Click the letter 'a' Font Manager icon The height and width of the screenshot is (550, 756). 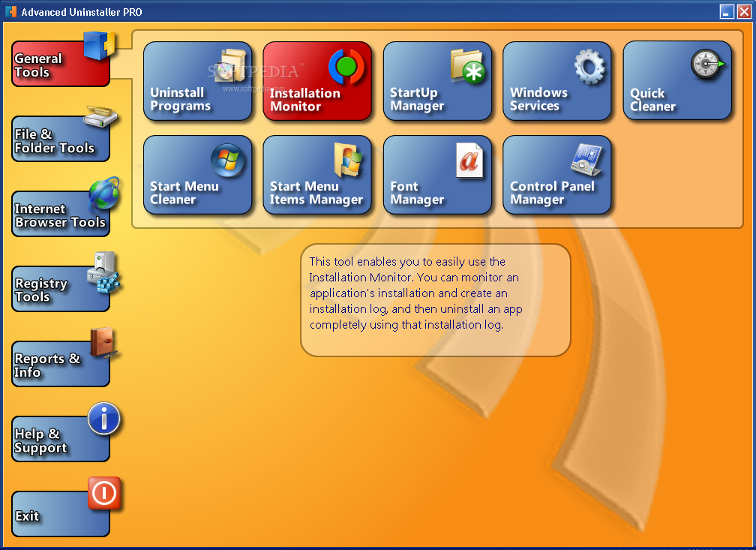coord(469,161)
